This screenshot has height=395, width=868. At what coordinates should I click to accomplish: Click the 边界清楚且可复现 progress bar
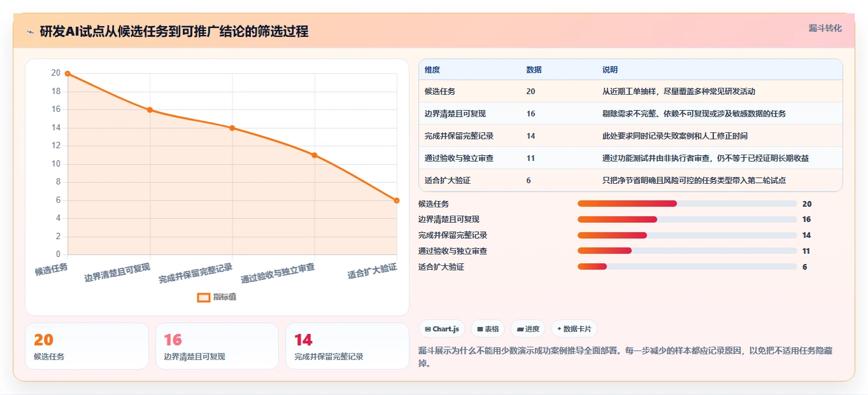click(687, 219)
